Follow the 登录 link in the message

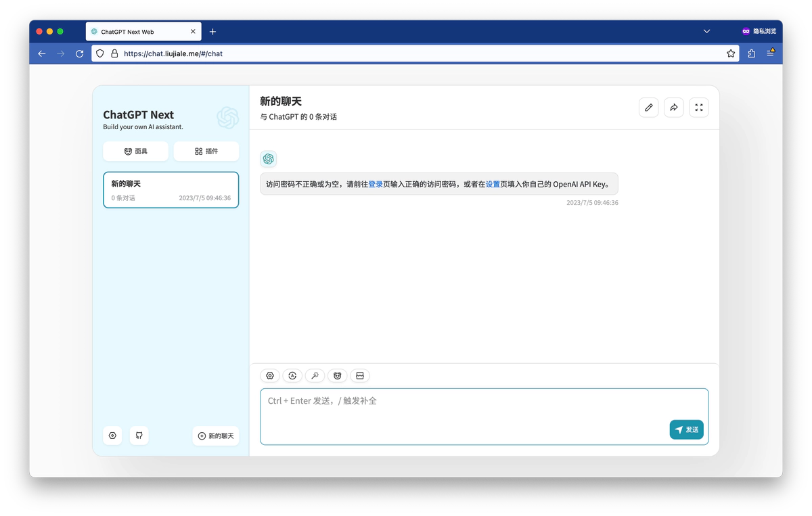376,184
